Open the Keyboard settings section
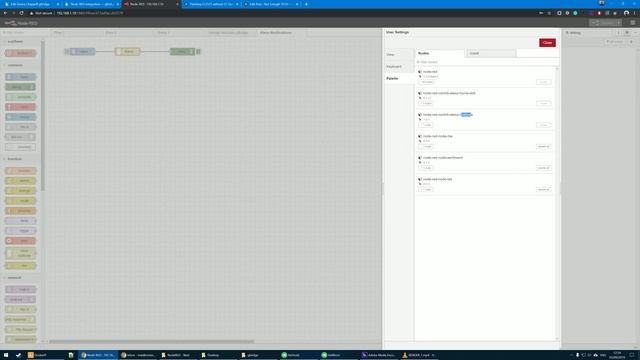 (399, 66)
